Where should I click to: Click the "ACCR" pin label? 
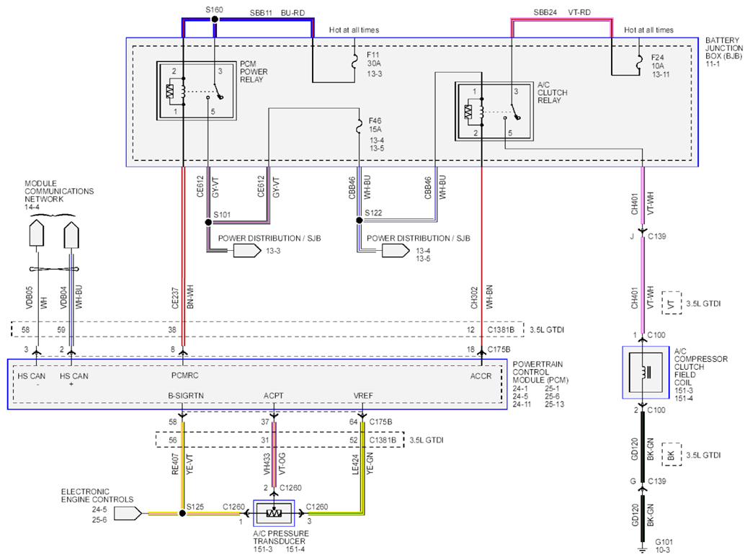point(481,376)
